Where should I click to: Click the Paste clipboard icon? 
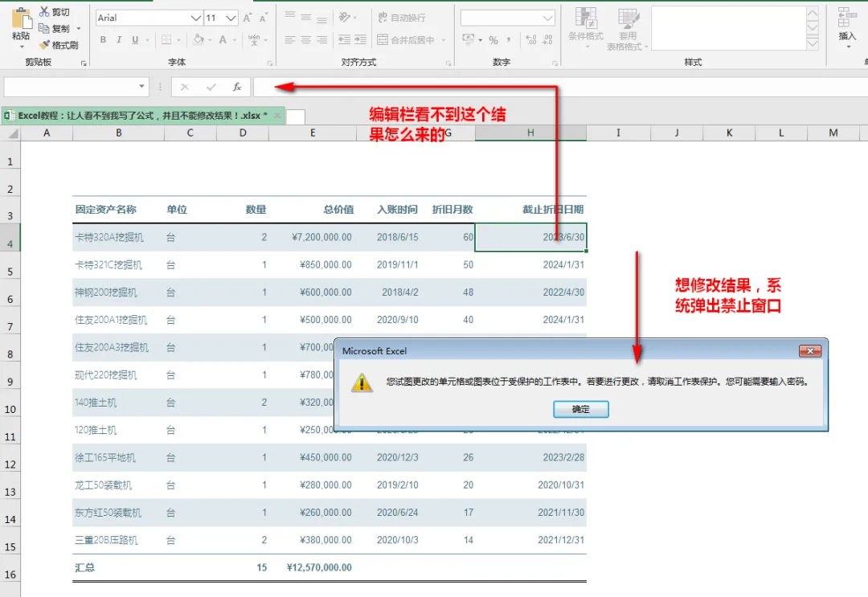pyautogui.click(x=22, y=18)
